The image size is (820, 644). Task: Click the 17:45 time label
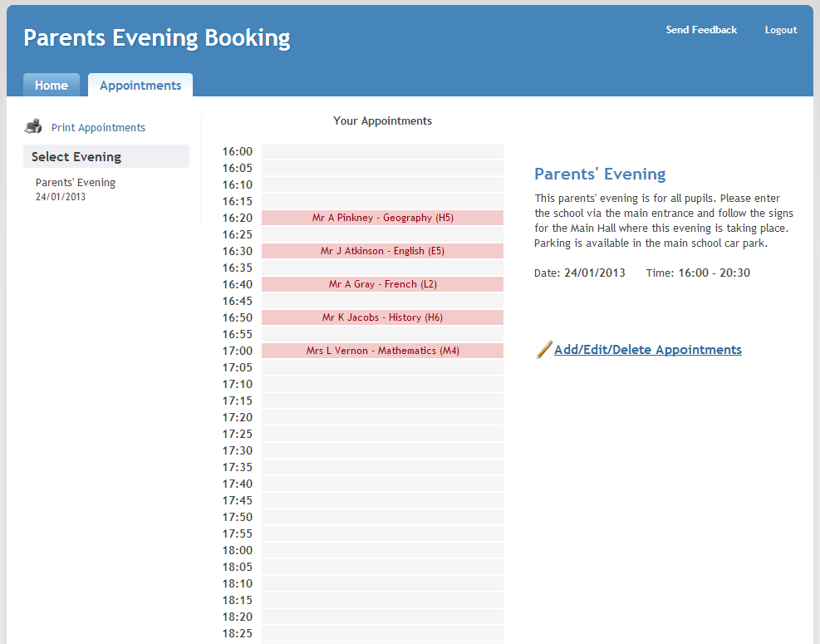(x=238, y=500)
